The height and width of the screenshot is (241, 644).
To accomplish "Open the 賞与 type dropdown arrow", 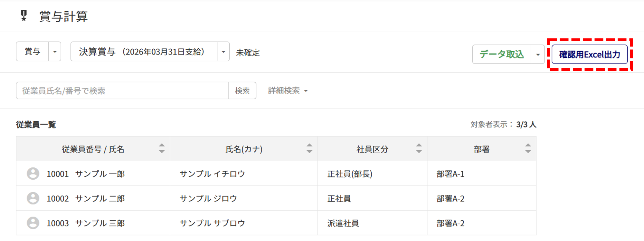I will coord(55,52).
